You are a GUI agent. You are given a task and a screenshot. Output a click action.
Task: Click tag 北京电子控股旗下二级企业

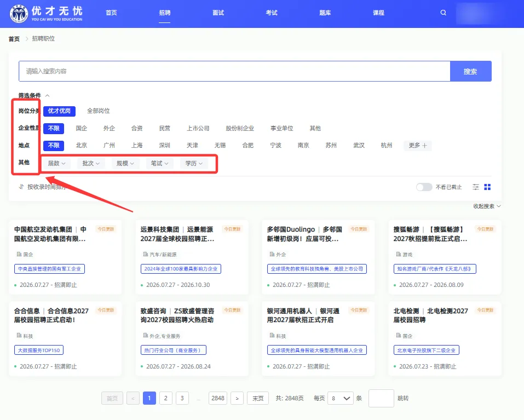427,350
